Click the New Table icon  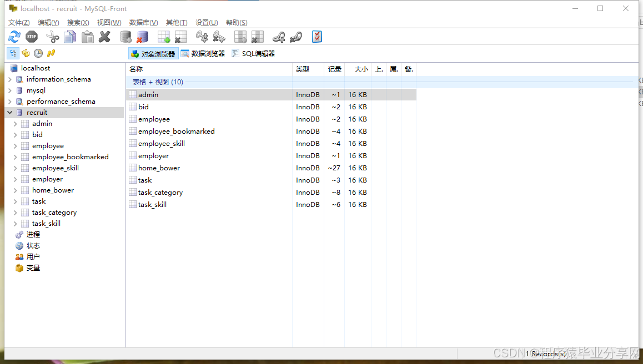(164, 37)
